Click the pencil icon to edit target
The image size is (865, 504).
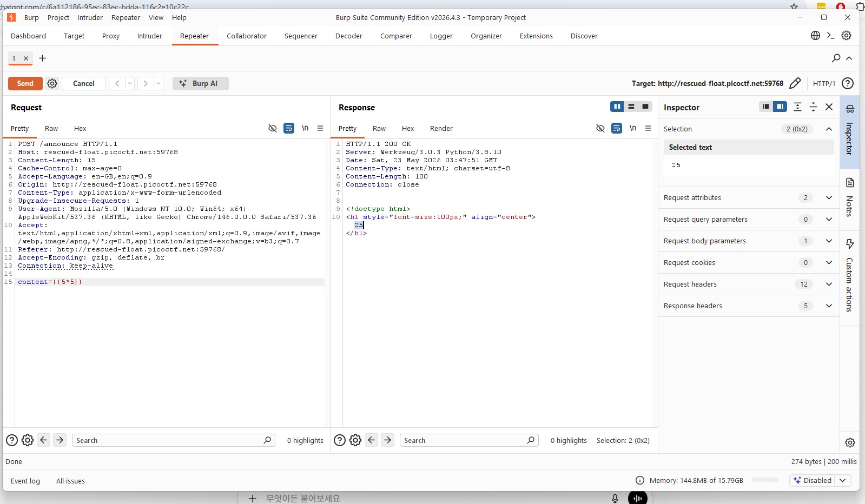pyautogui.click(x=795, y=83)
